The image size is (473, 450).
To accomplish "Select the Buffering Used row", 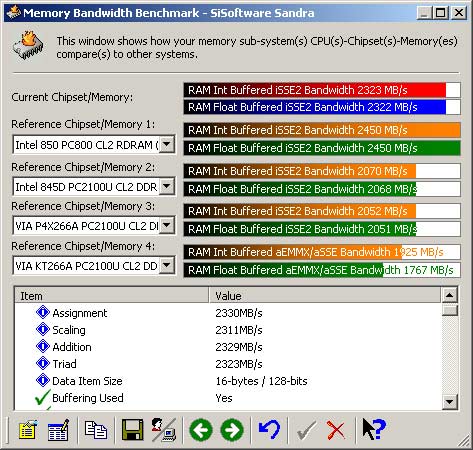I will click(x=228, y=398).
